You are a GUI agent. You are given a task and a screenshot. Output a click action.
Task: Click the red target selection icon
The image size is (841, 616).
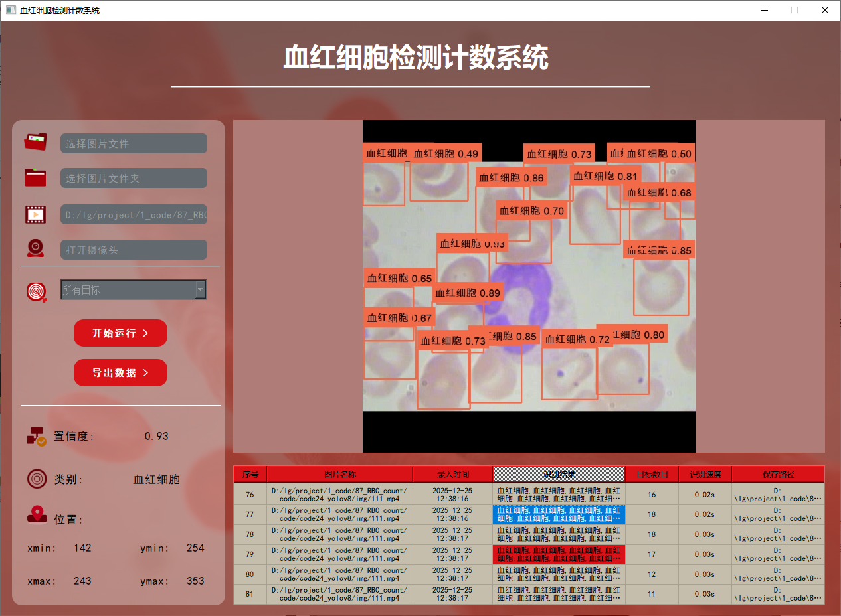[x=37, y=291]
